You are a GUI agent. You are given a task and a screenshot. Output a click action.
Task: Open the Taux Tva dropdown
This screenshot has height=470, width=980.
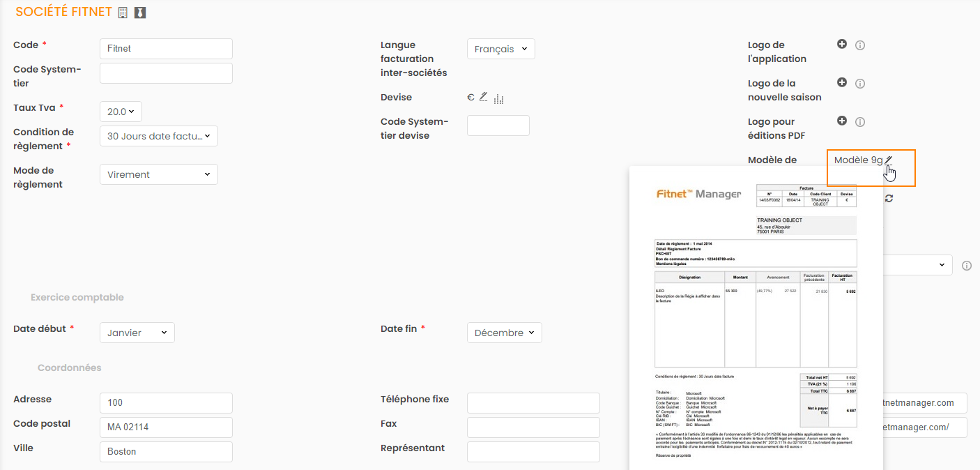[121, 112]
